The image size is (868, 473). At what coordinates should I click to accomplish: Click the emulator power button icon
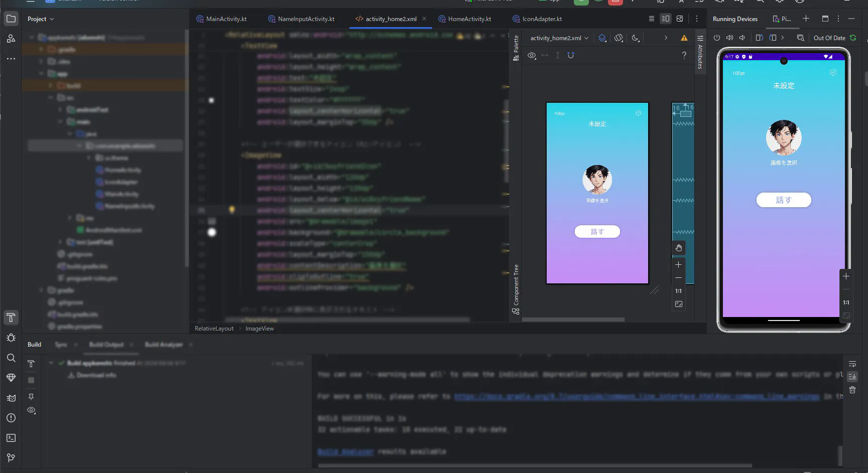(x=717, y=38)
